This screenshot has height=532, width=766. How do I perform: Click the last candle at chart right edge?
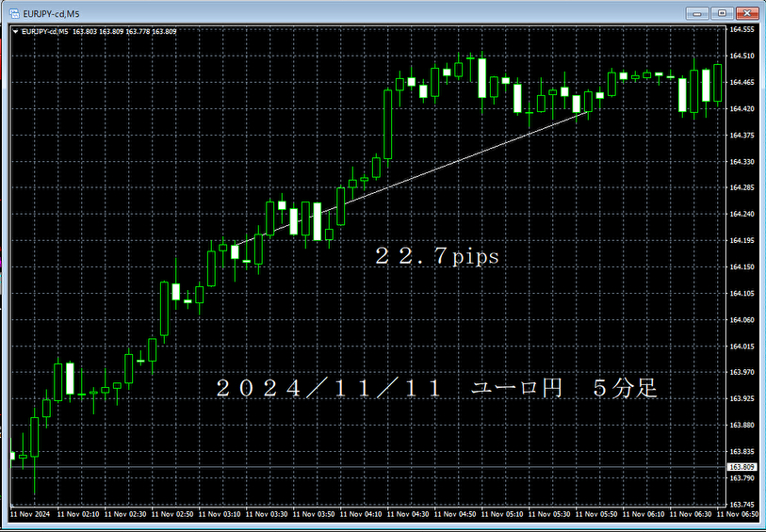coord(717,83)
